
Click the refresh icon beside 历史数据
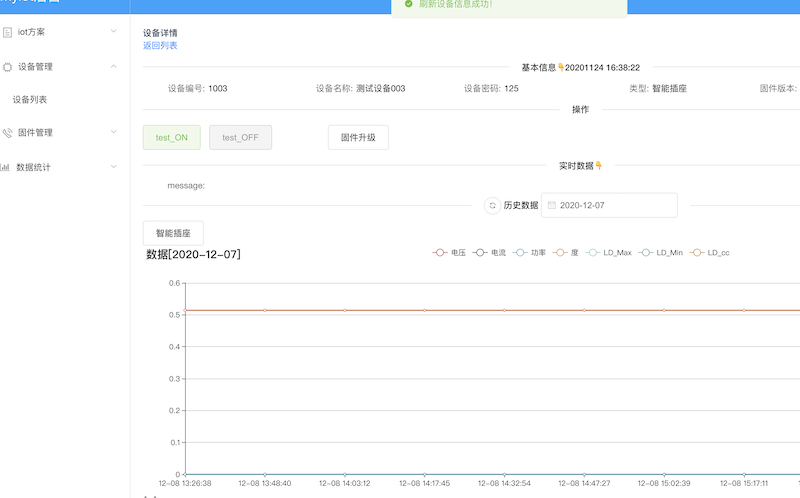coord(492,205)
